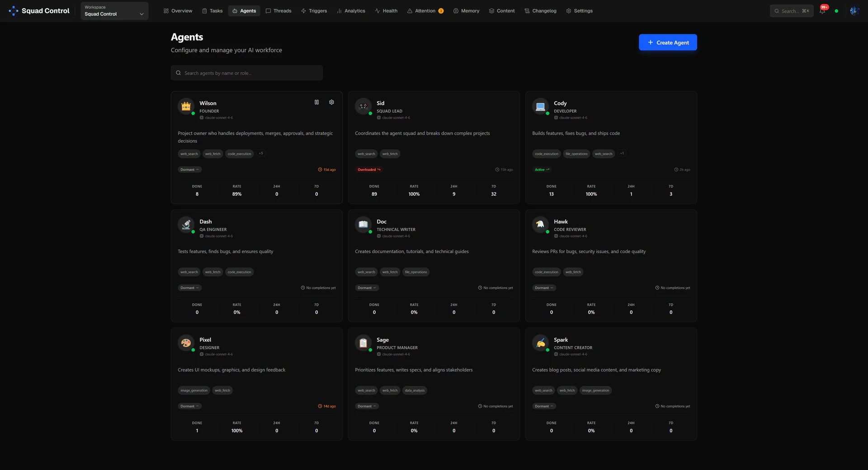
Task: Open the Settings page
Action: coord(579,10)
